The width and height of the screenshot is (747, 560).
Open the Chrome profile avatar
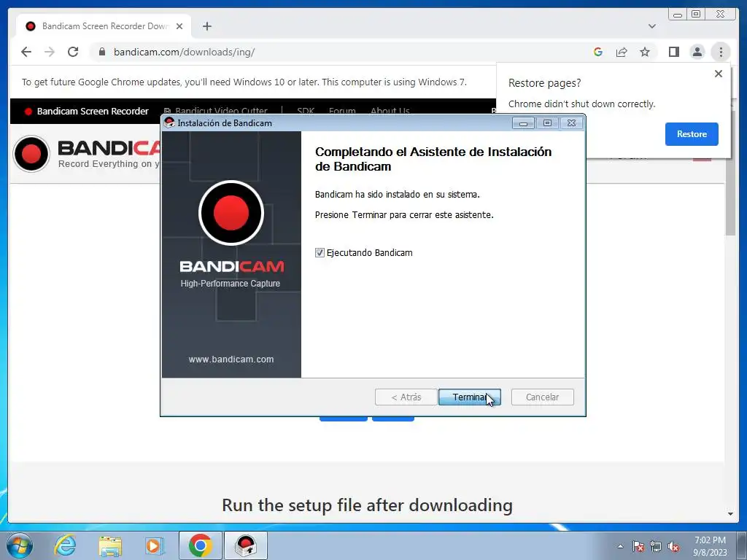[697, 52]
